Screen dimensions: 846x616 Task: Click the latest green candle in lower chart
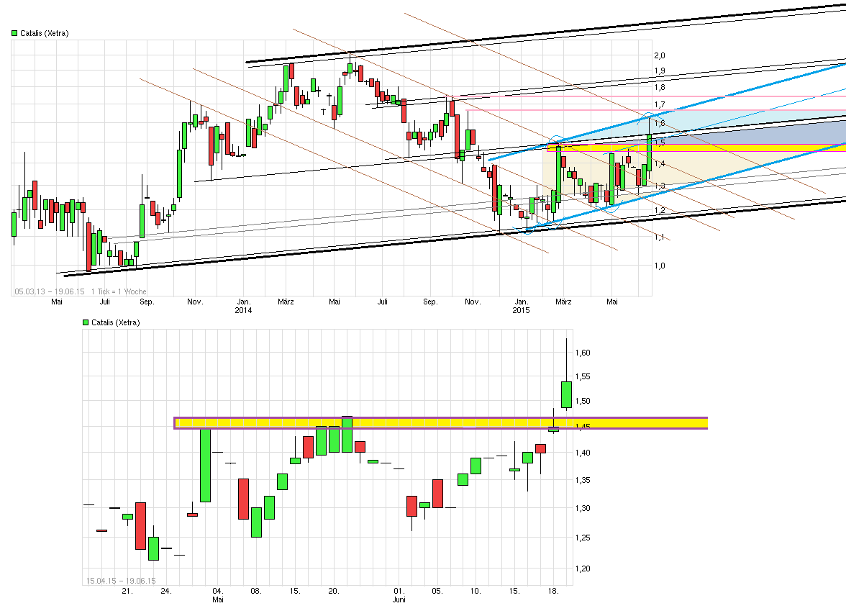(x=566, y=394)
